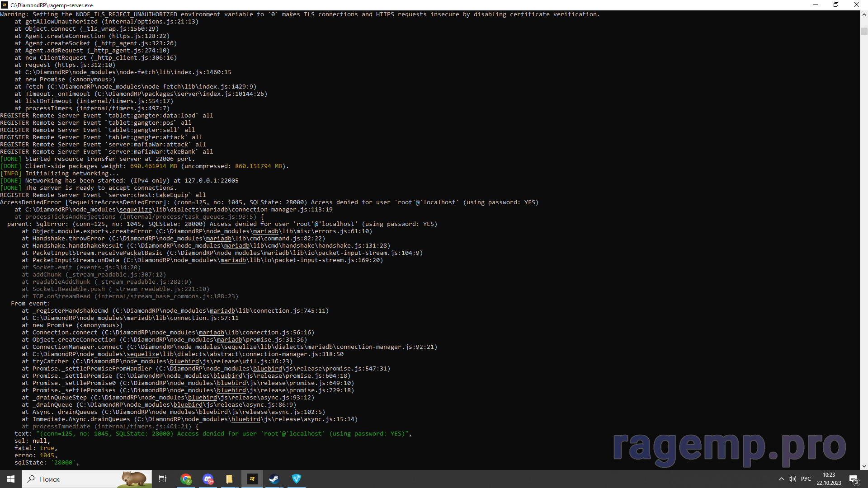Click the 'at ConnectionManager.connect' stack line
The width and height of the screenshot is (868, 488).
pyautogui.click(x=230, y=347)
